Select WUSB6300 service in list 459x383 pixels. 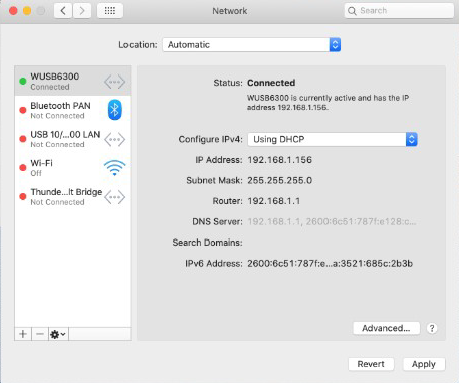[73, 81]
